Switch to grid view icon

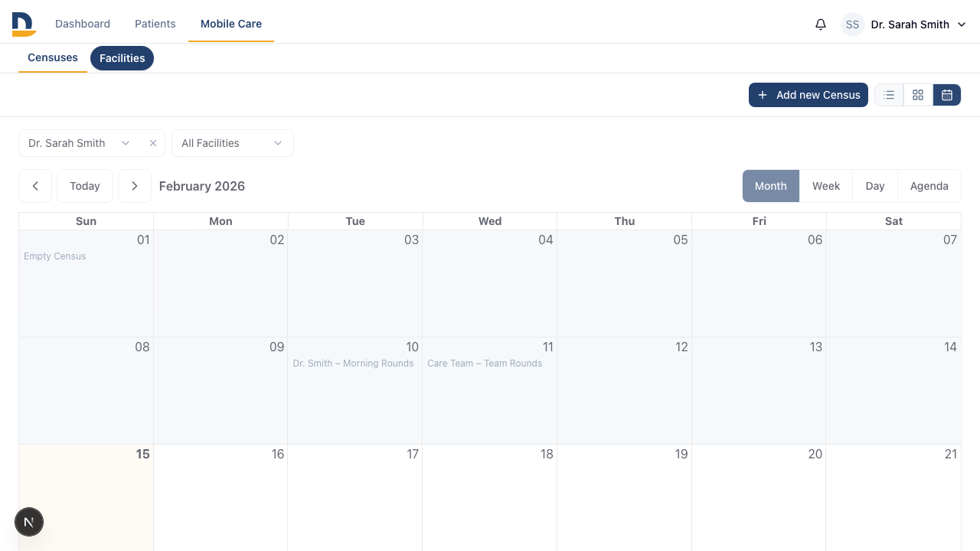point(918,95)
